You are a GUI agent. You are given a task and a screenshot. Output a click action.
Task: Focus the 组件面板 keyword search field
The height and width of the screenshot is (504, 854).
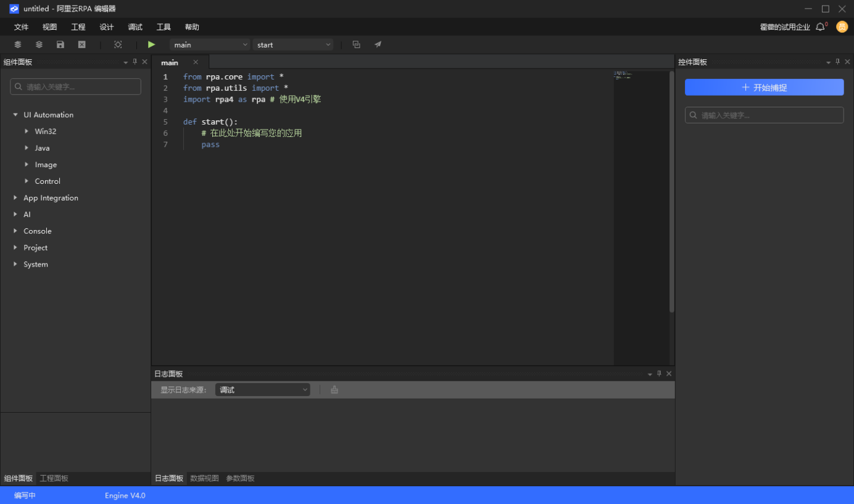tap(75, 87)
